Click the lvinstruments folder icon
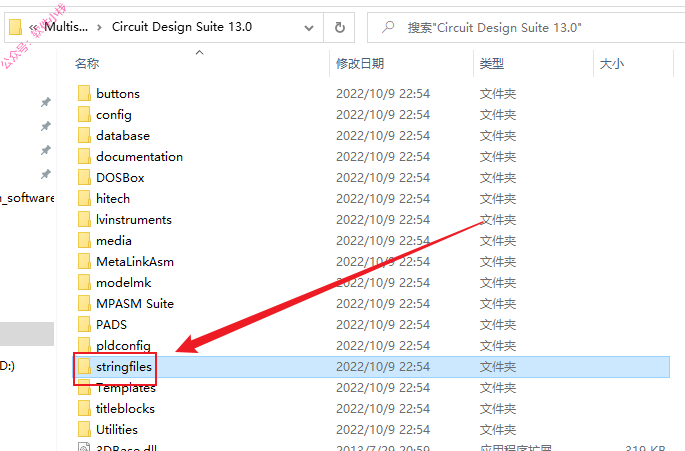Image resolution: width=685 pixels, height=451 pixels. [x=84, y=219]
